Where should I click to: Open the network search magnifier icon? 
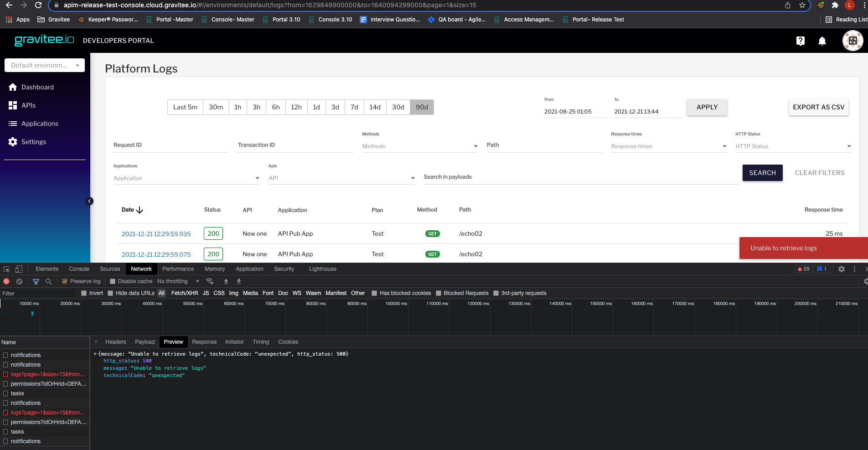[48, 281]
